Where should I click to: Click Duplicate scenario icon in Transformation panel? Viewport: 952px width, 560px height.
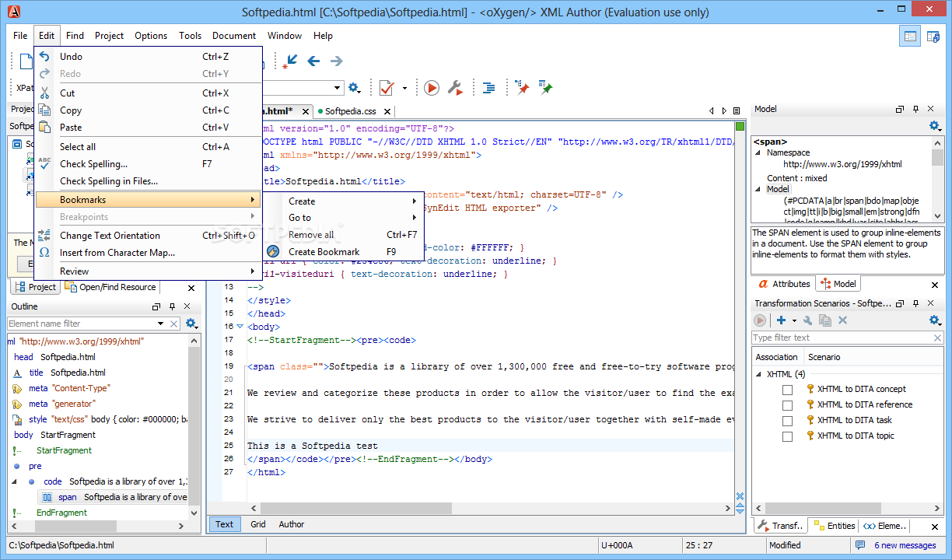point(825,320)
